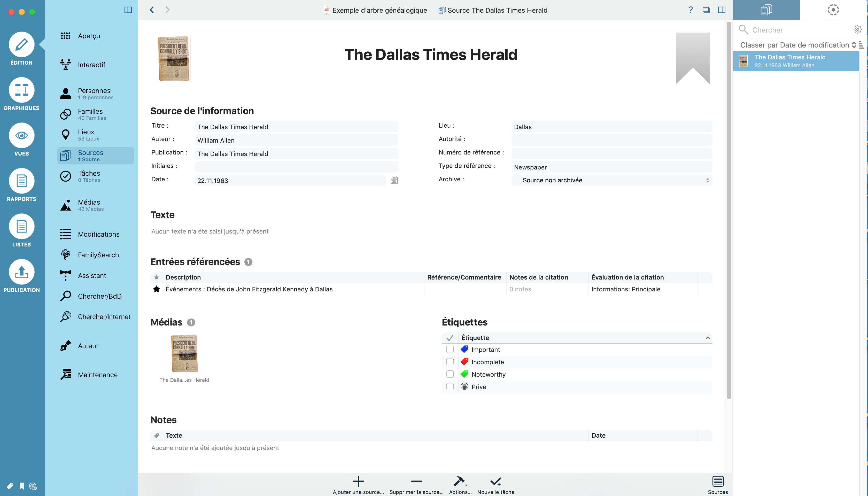Check the Noteworthy label

(x=450, y=374)
